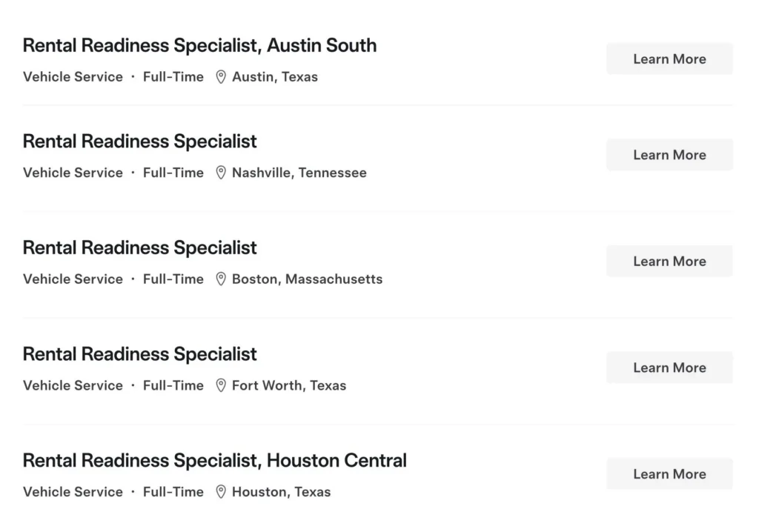Click the location pin icon beside Nashville, Tennessee
759x532 pixels.
[221, 172]
